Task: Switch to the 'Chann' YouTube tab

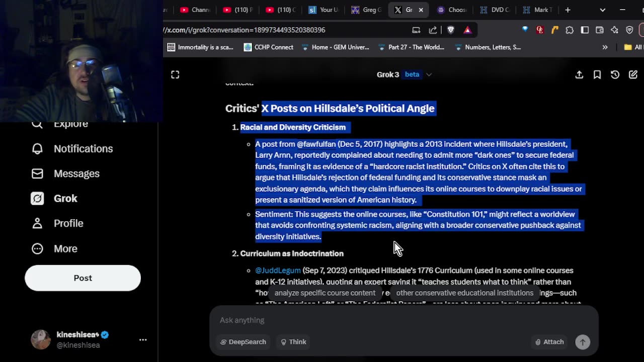Action: [x=195, y=10]
